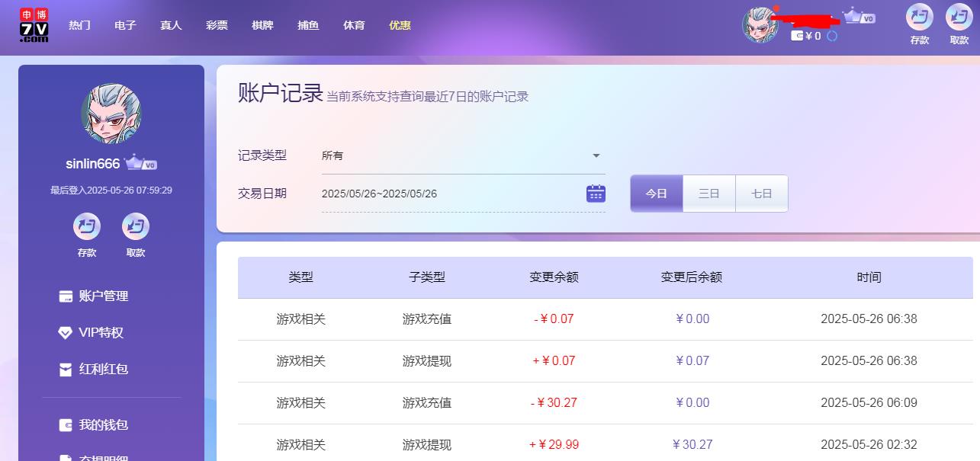This screenshot has height=461, width=980.
Task: Open the calendar icon in 交易日期 field
Action: click(595, 193)
